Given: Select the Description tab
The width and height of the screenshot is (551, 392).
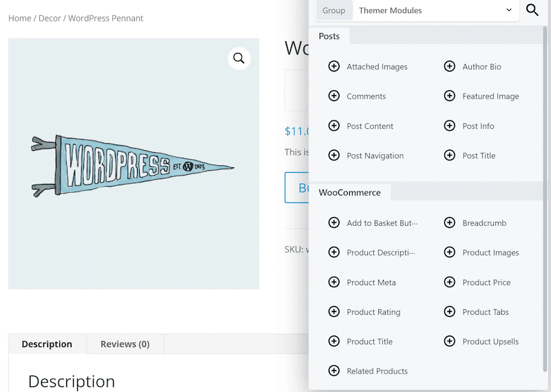Looking at the screenshot, I should coord(47,344).
